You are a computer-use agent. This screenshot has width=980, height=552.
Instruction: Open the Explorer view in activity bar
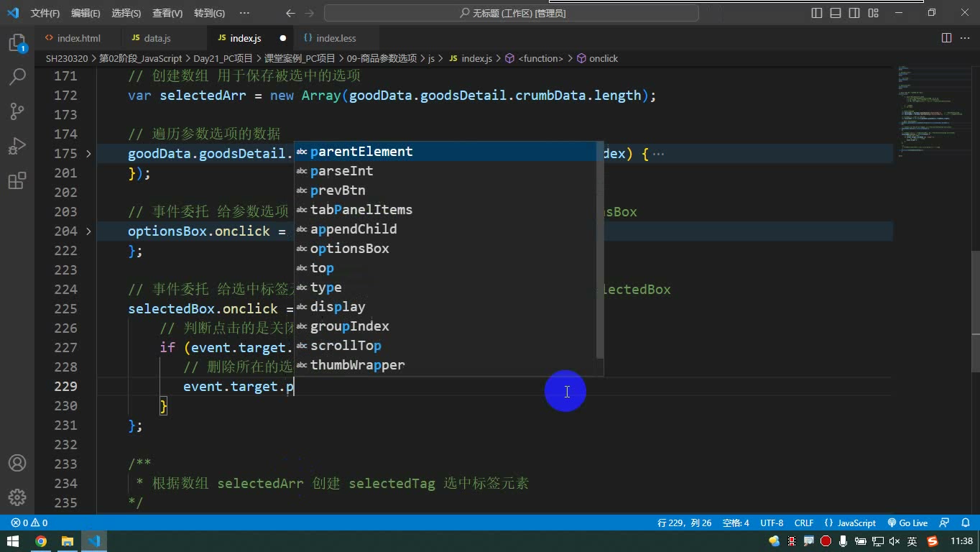coord(17,43)
